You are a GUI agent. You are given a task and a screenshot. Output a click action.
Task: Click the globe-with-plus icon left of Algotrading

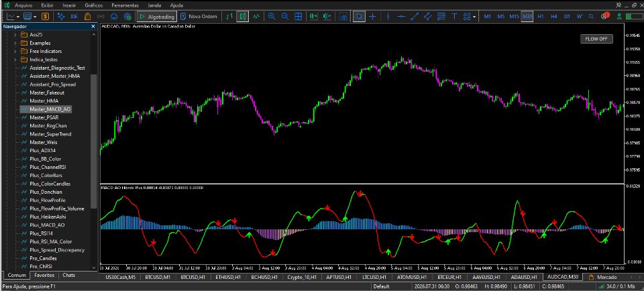[x=127, y=16]
